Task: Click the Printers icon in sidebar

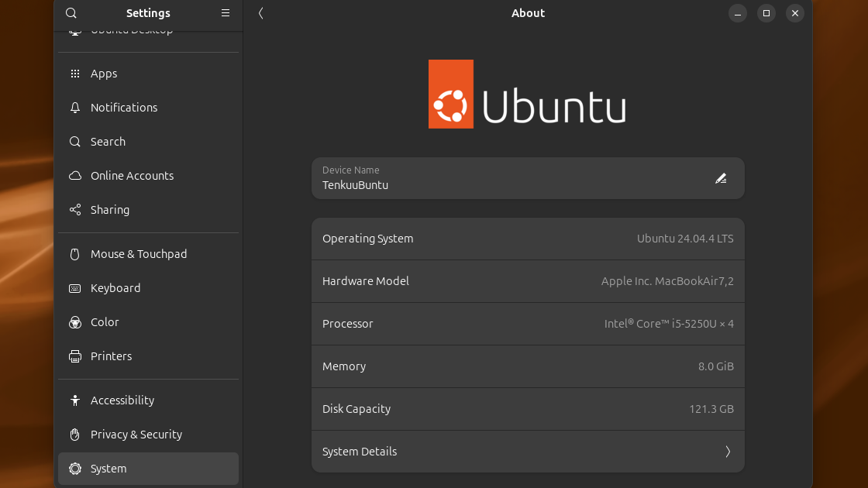Action: pos(75,356)
